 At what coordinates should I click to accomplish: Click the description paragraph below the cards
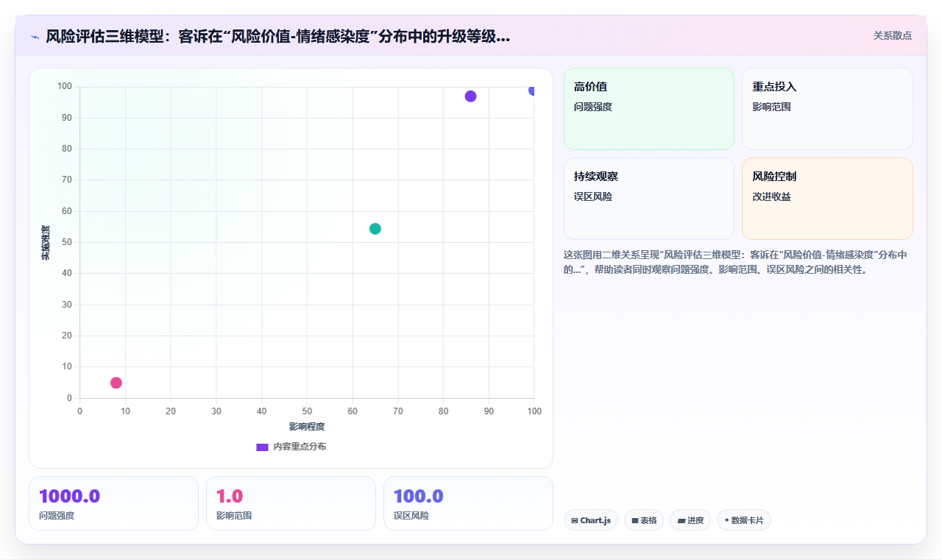[x=737, y=262]
